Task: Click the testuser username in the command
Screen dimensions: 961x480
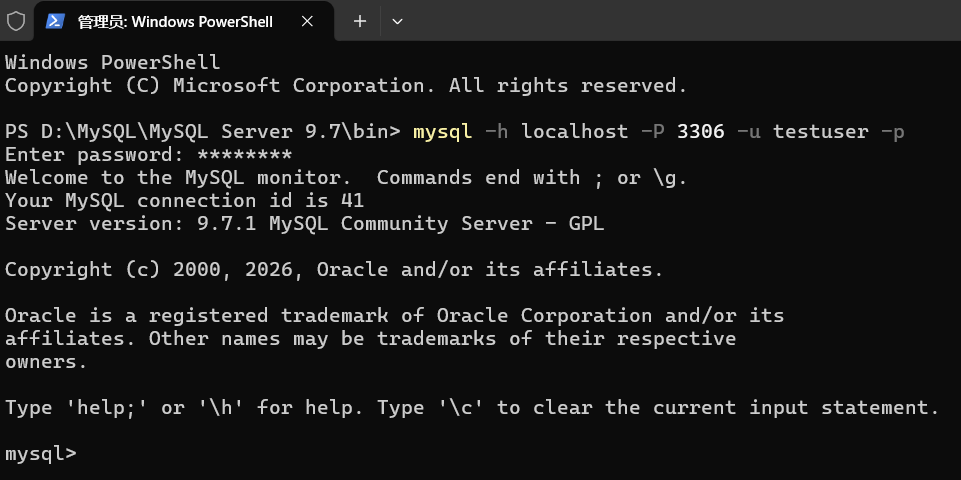Action: (821, 132)
